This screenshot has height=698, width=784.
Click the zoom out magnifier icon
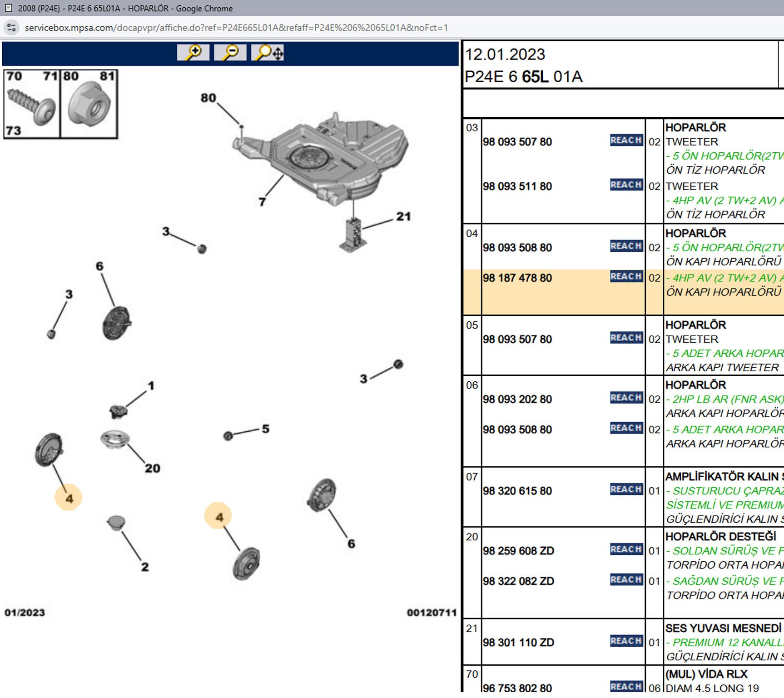230,53
